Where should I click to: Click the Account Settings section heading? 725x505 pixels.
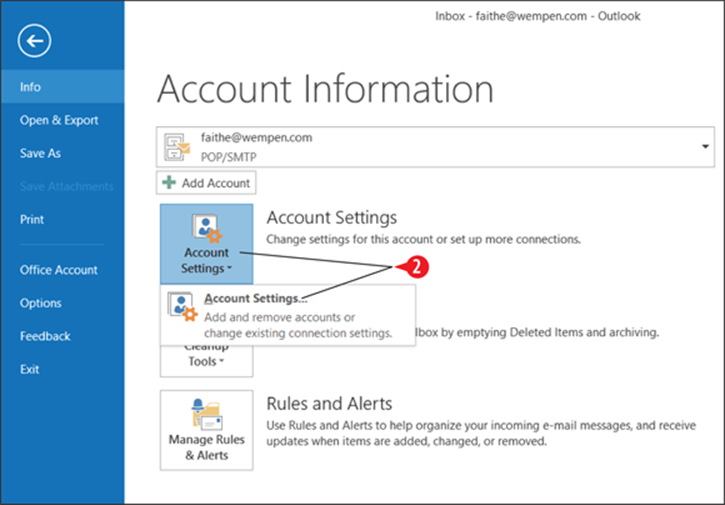332,217
